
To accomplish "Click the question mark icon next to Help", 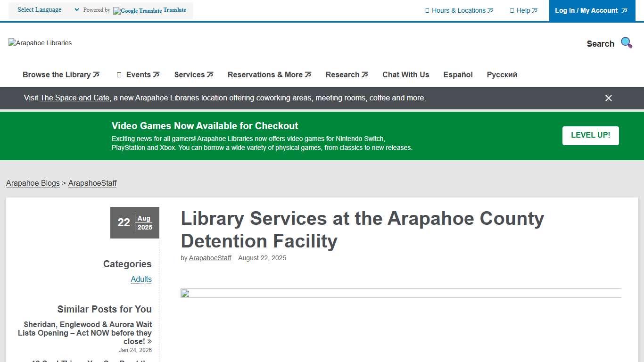I will point(512,10).
